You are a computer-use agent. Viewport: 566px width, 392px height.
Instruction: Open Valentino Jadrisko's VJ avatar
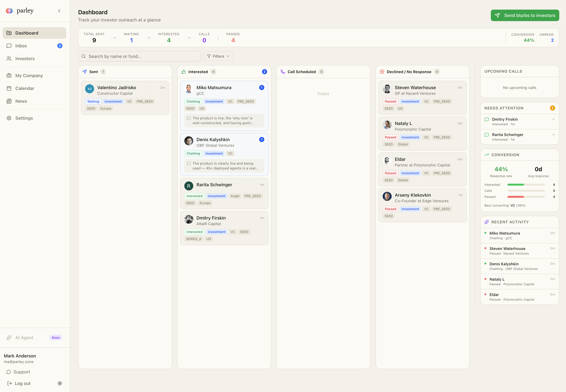click(x=90, y=89)
